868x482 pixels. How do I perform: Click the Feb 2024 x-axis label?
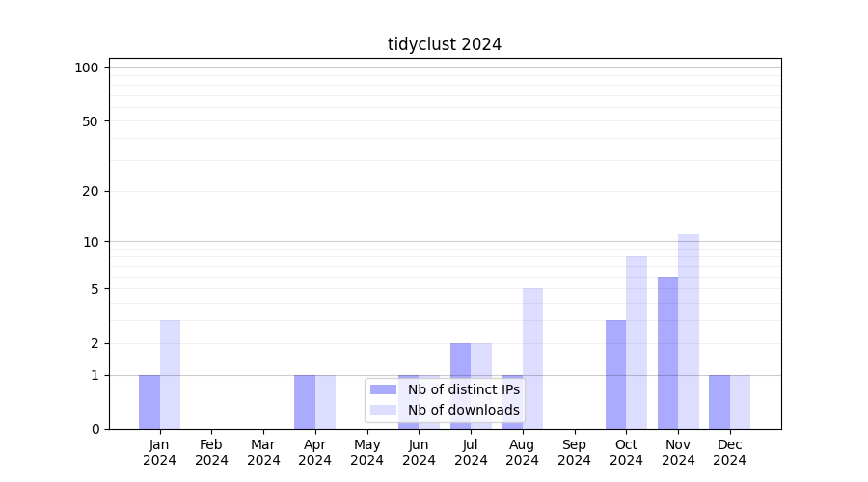click(x=211, y=452)
